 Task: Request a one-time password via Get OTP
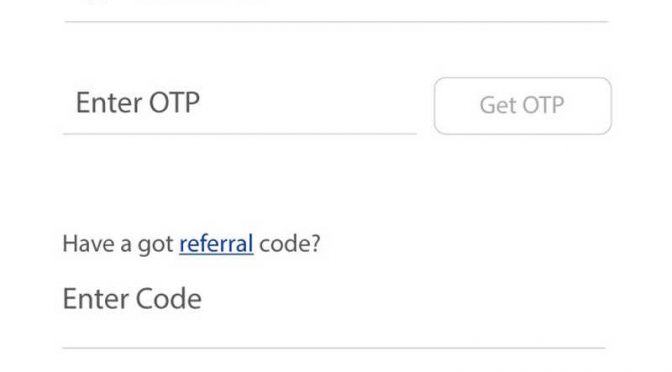pos(522,106)
